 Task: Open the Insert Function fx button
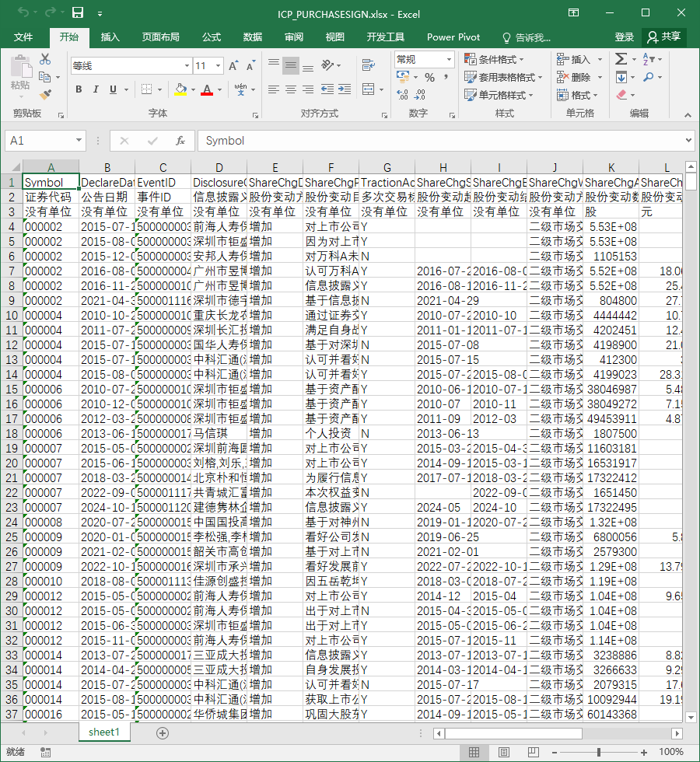pyautogui.click(x=180, y=141)
